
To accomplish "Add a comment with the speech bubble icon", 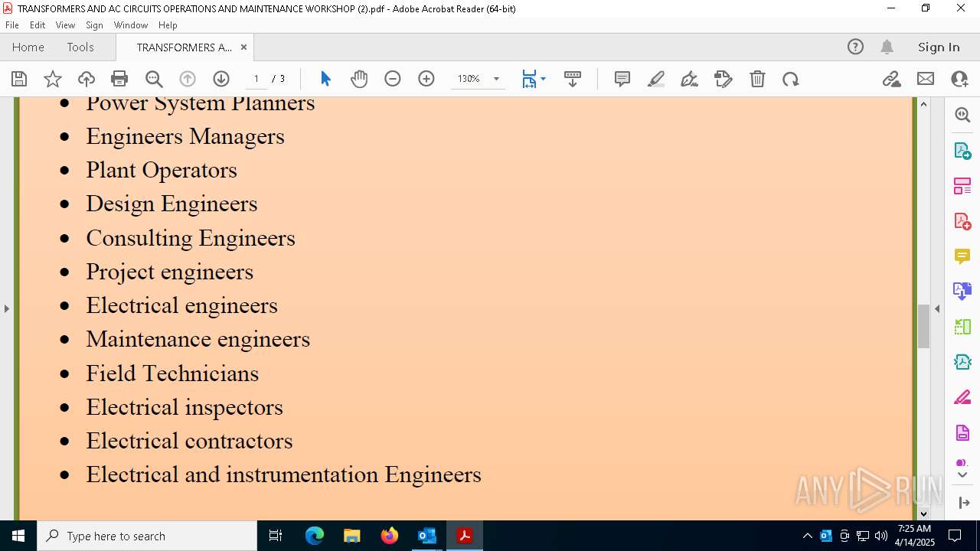I will (x=622, y=79).
